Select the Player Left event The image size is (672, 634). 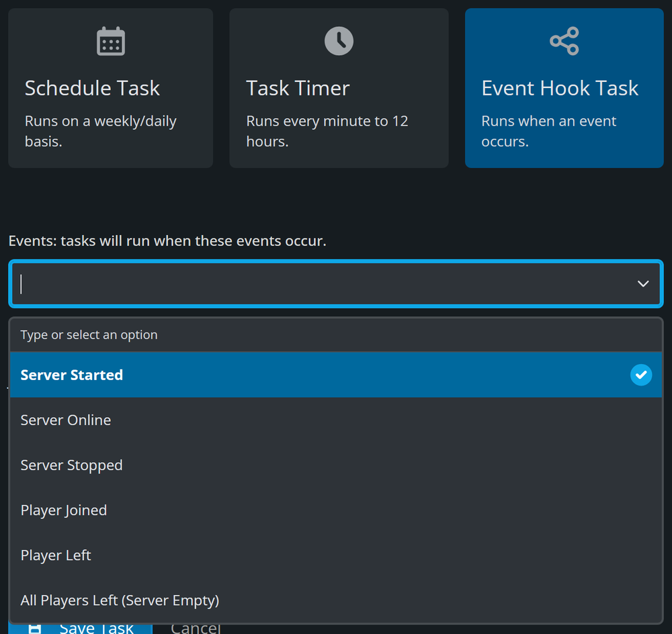[x=336, y=555]
